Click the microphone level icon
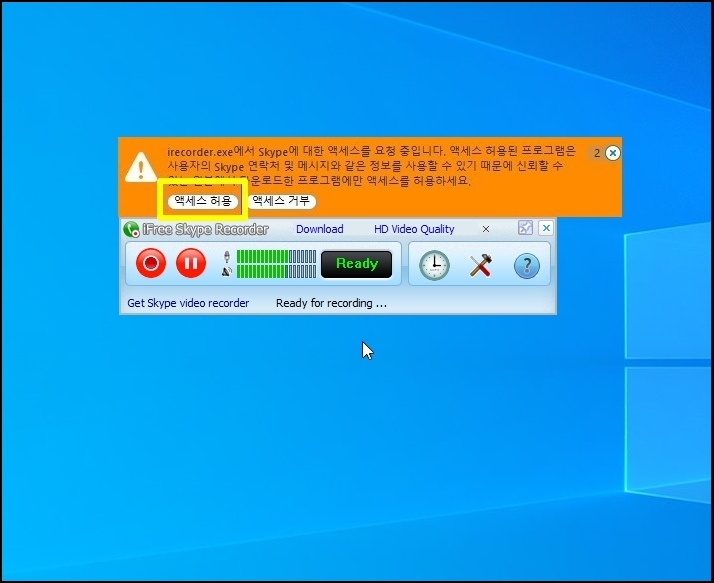Viewport: 714px width, 583px height. pyautogui.click(x=227, y=257)
